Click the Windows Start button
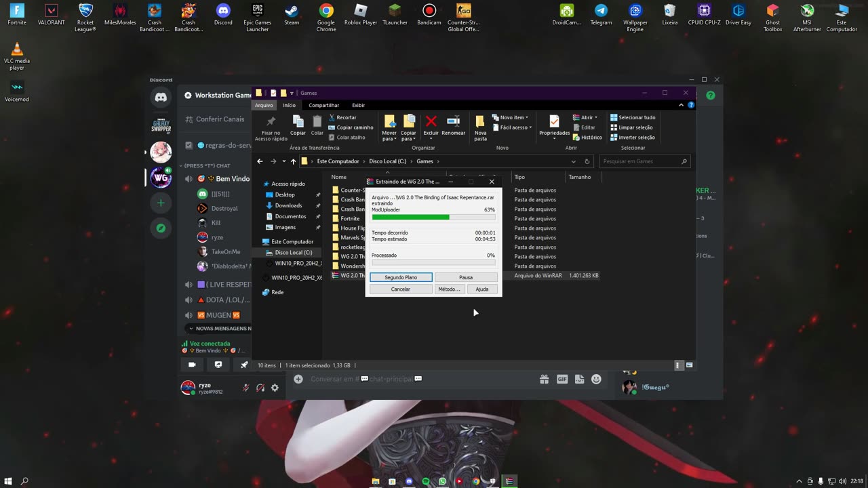Screen dimensions: 868x488 [x=7, y=481]
